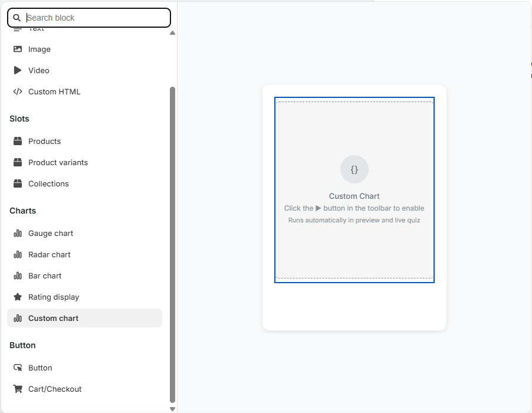This screenshot has height=413, width=532.
Task: Click the Radar chart icon
Action: coord(18,254)
